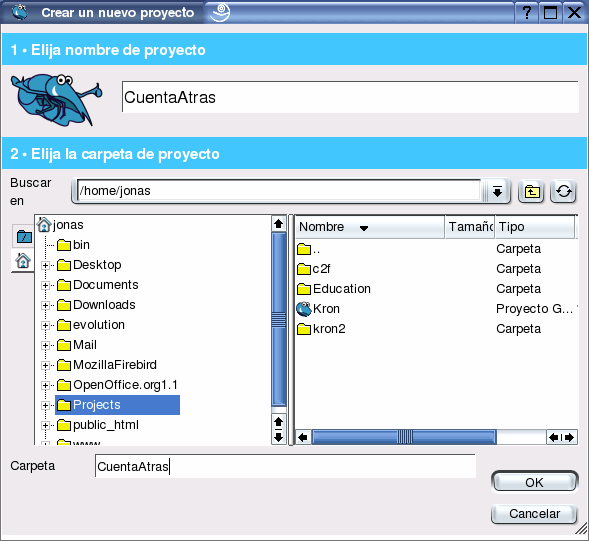Viewport: 589px width, 541px height.
Task: Click the Tipo column header
Action: click(x=535, y=227)
